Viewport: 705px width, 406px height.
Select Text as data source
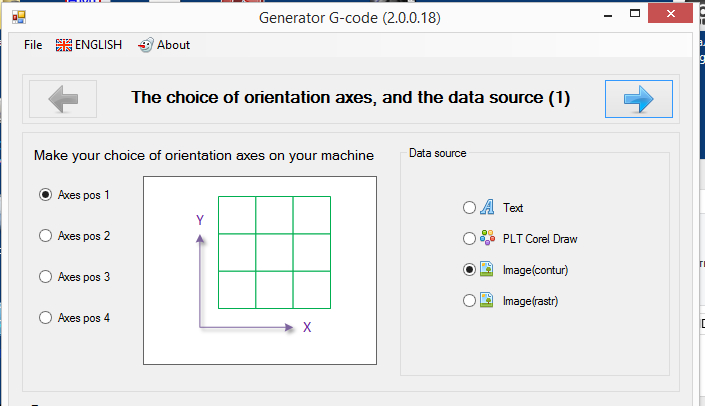470,208
